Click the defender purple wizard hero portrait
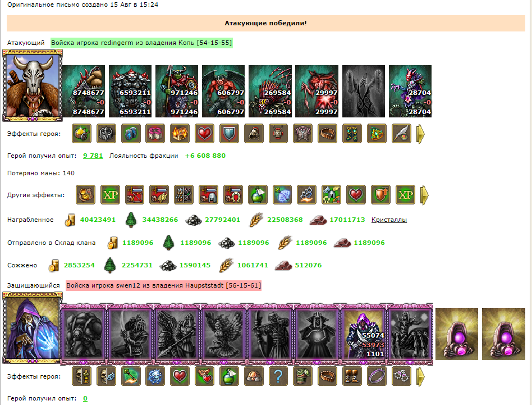The height and width of the screenshot is (405, 532). point(33,328)
